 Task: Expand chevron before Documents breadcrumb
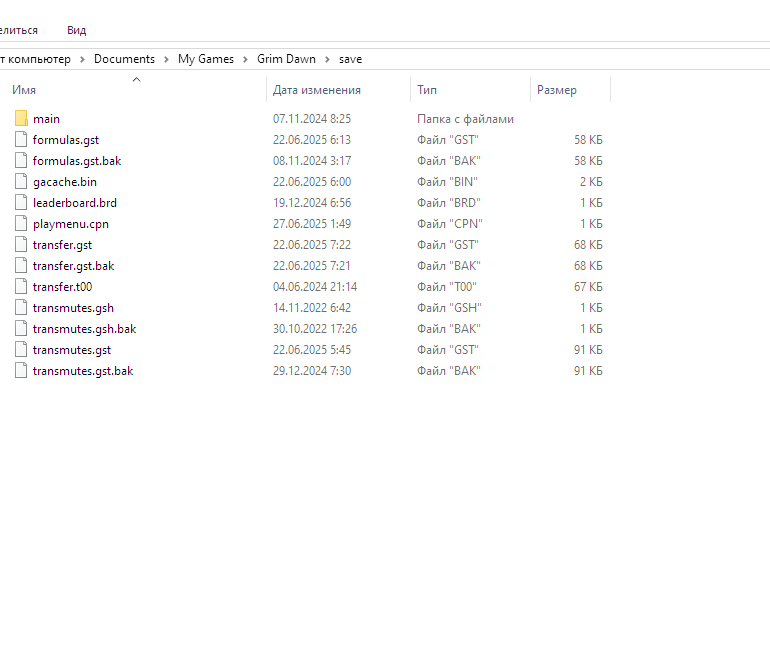82,59
